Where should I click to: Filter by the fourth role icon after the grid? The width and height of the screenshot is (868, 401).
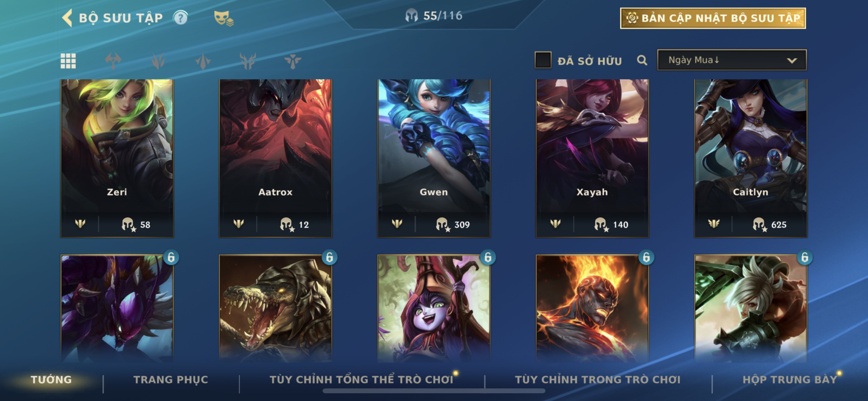pyautogui.click(x=248, y=61)
